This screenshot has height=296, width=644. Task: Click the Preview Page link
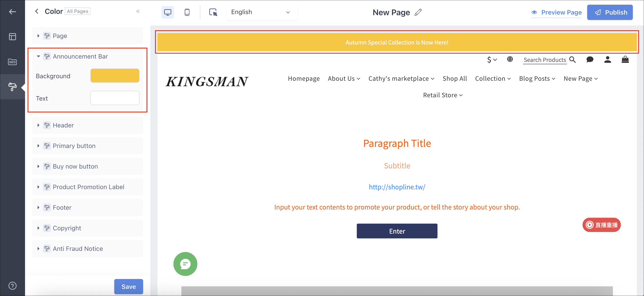(556, 12)
